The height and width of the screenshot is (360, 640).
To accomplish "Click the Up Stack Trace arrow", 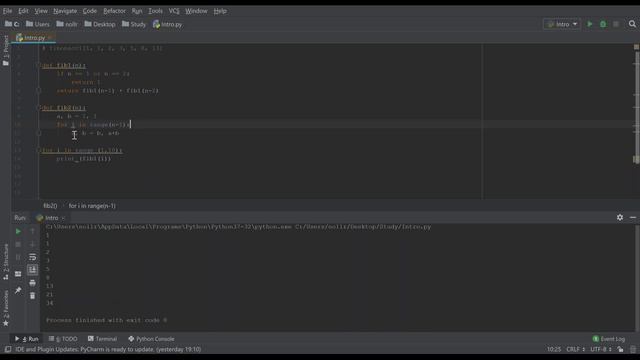I will (x=33, y=231).
